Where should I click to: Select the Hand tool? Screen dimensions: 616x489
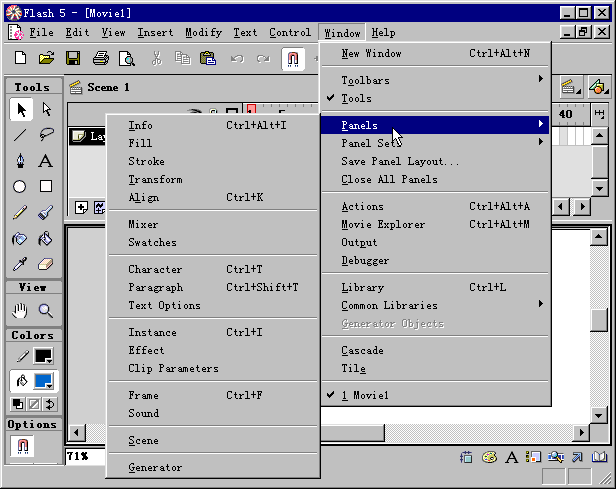tap(20, 311)
